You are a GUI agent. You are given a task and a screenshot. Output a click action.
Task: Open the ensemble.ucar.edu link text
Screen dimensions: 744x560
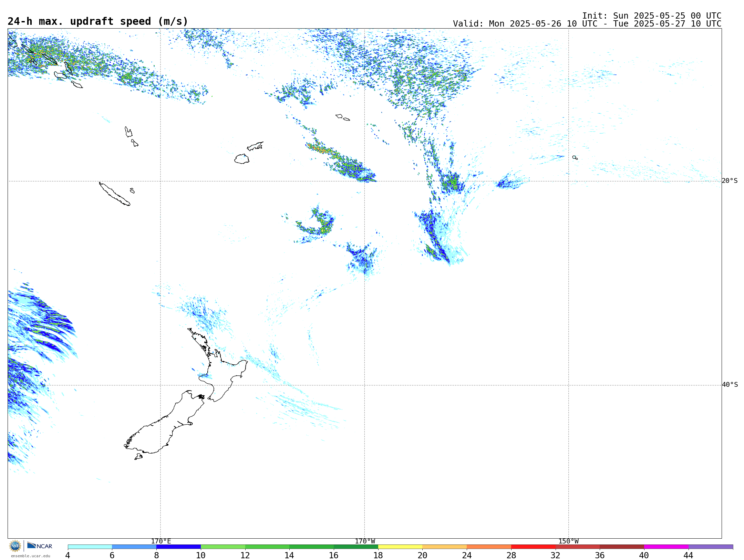click(30, 556)
